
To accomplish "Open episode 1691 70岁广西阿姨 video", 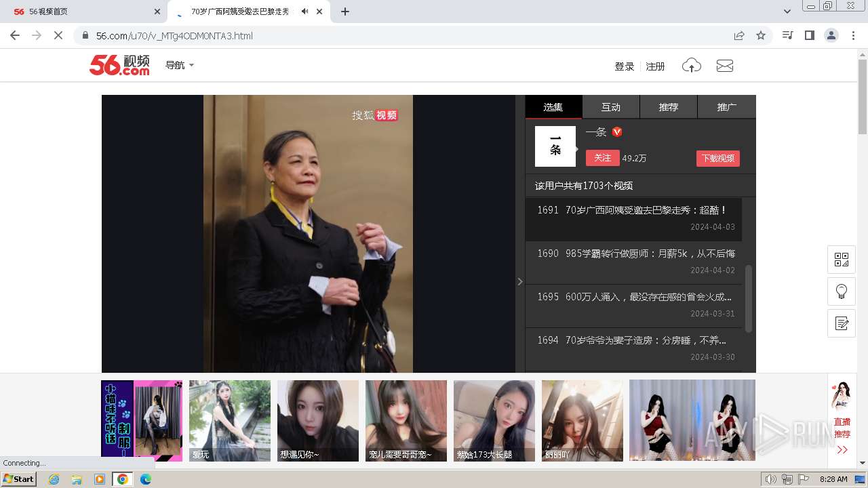I will point(633,219).
